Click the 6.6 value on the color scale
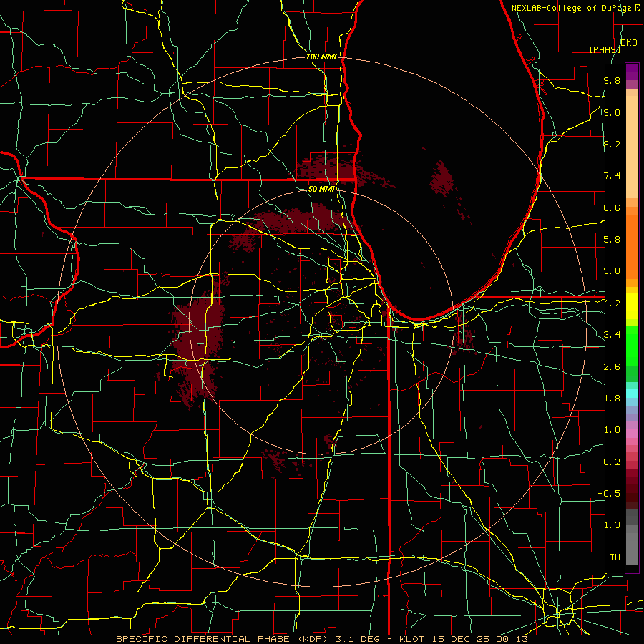644x644 pixels. pos(612,208)
